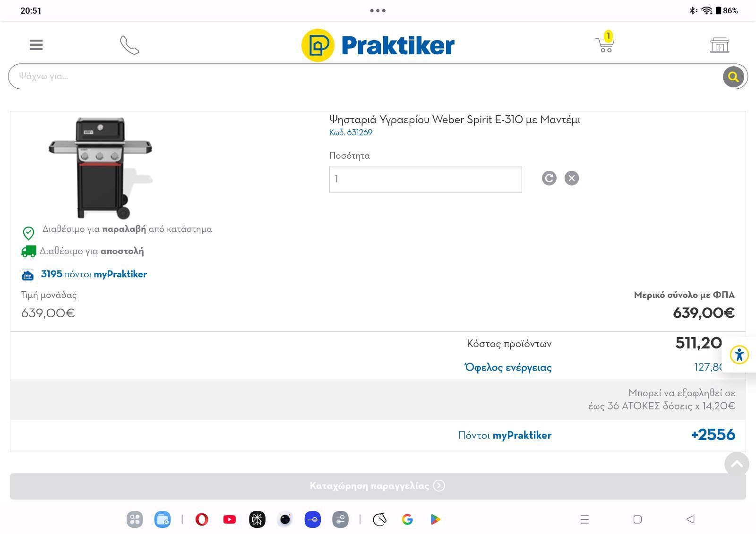Image resolution: width=756 pixels, height=534 pixels.
Task: Open the Weber Spirit grill thumbnail
Action: pyautogui.click(x=100, y=167)
